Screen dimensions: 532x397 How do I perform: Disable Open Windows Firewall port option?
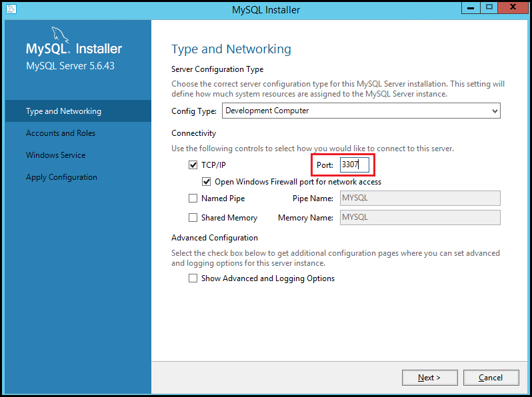[207, 182]
